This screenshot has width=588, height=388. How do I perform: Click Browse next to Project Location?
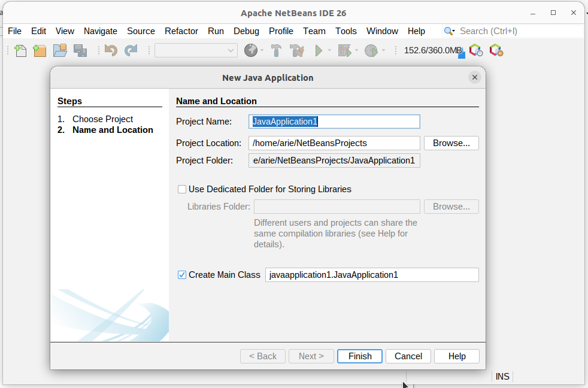pyautogui.click(x=451, y=143)
